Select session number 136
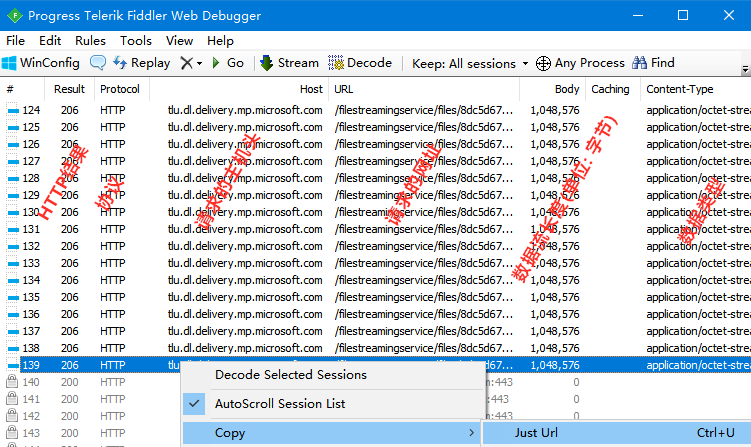The width and height of the screenshot is (751, 447). click(31, 314)
